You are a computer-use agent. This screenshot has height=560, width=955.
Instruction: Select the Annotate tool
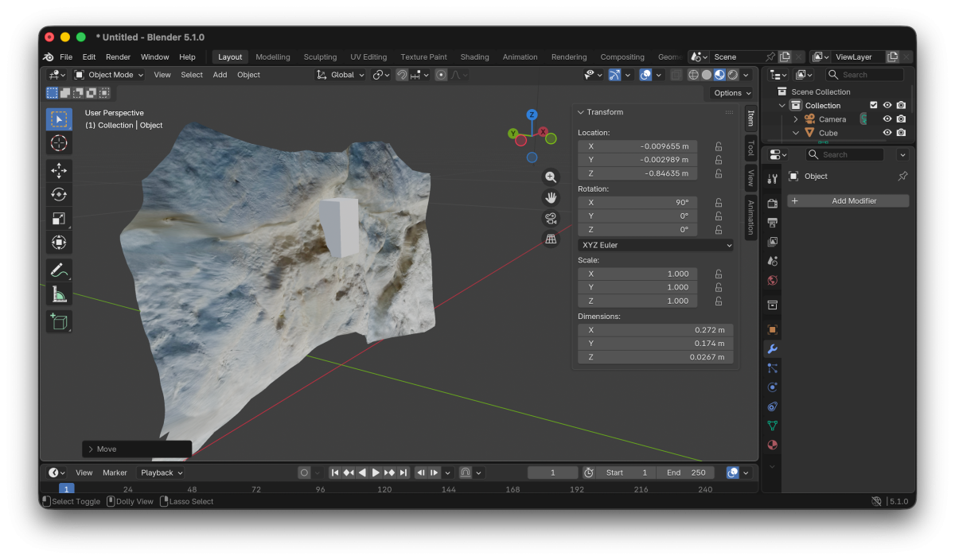click(59, 270)
